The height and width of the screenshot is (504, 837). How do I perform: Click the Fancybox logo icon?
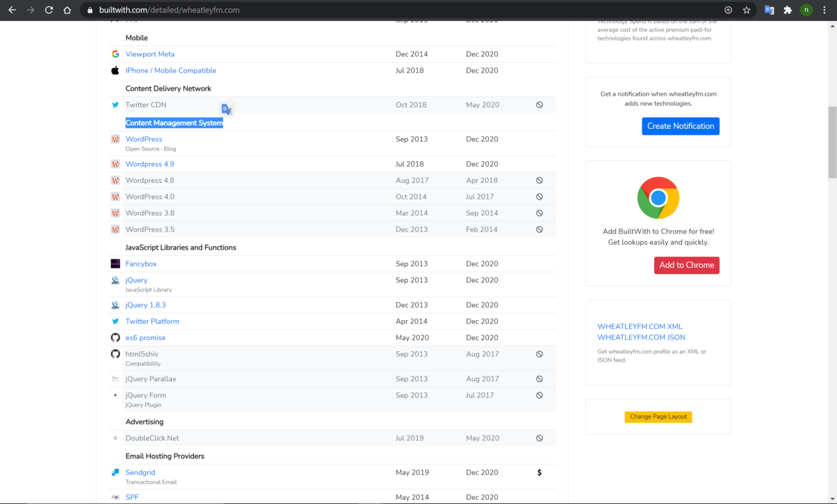pos(115,264)
